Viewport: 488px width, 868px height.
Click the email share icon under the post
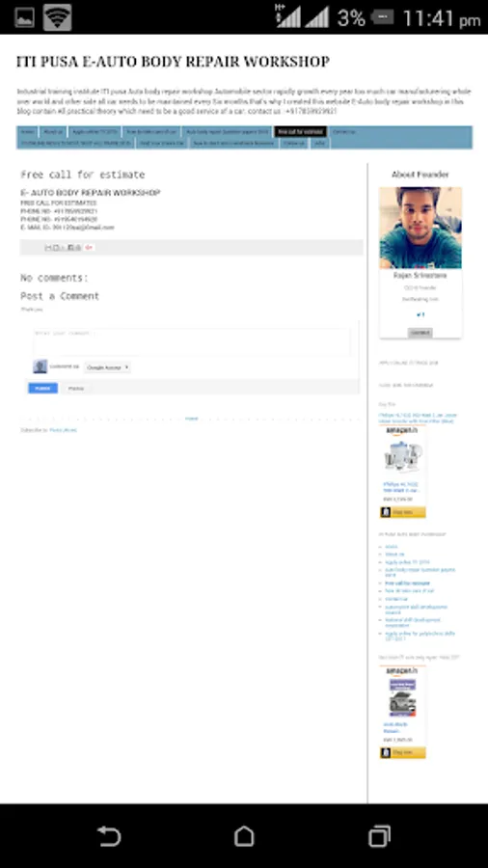click(48, 248)
